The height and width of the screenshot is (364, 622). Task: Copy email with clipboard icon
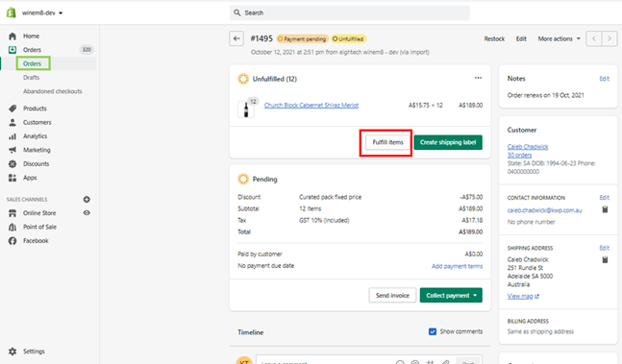click(605, 209)
